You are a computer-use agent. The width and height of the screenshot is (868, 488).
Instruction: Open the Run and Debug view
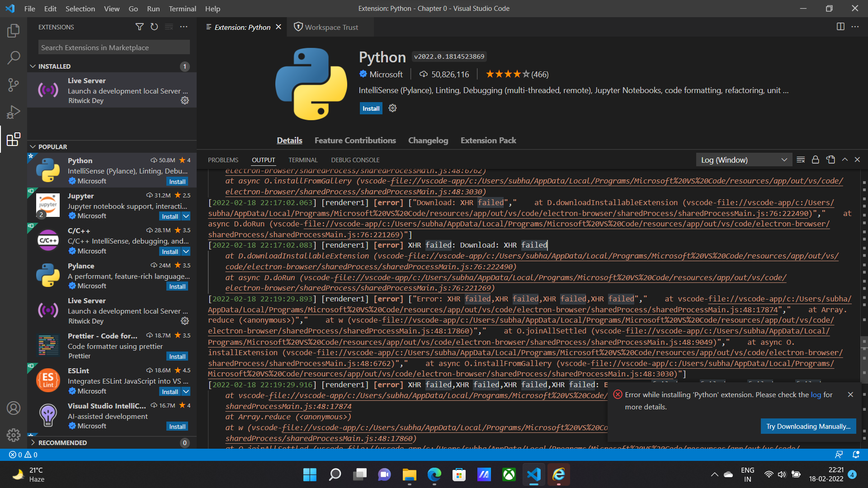14,112
